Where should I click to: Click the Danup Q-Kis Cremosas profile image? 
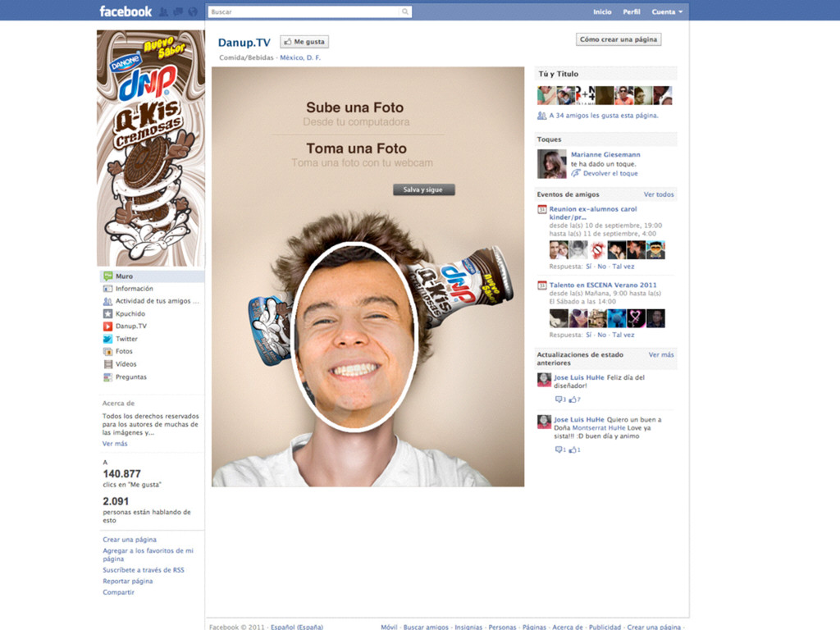(151, 148)
